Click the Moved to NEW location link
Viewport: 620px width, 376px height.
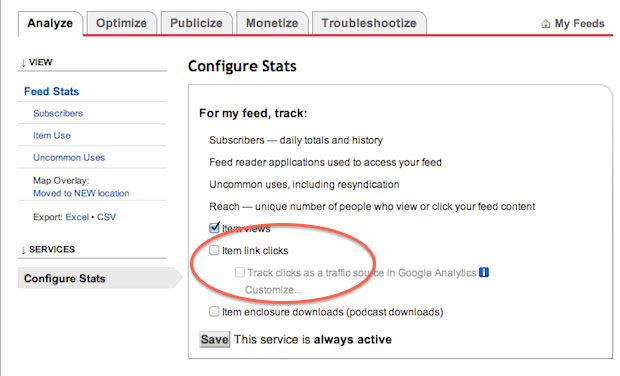(81, 193)
